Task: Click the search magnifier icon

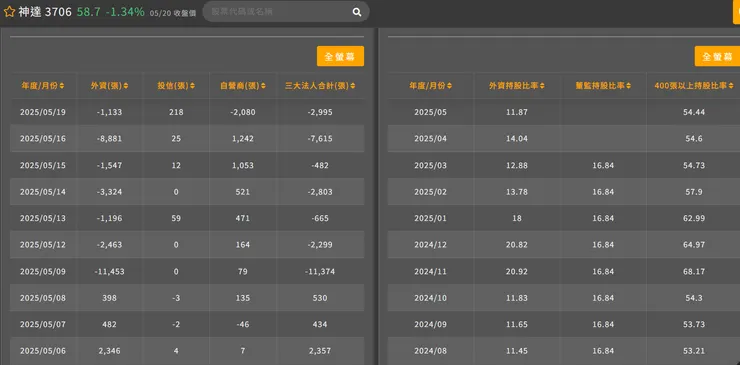Action: [x=357, y=12]
